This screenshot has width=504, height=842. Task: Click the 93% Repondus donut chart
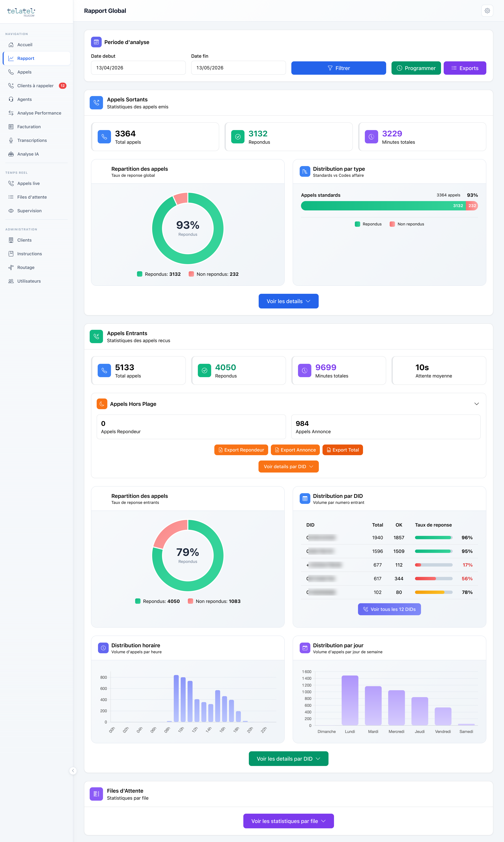point(188,228)
